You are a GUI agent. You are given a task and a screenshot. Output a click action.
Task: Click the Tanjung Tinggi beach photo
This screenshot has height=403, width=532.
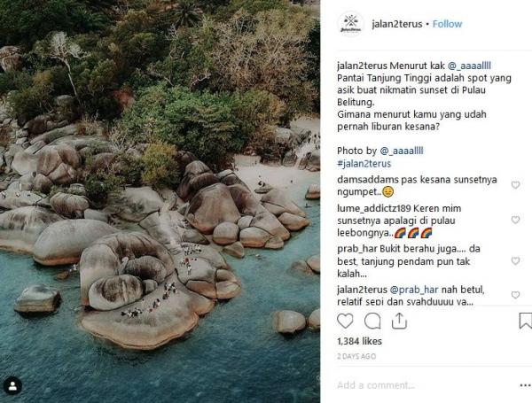click(x=160, y=201)
